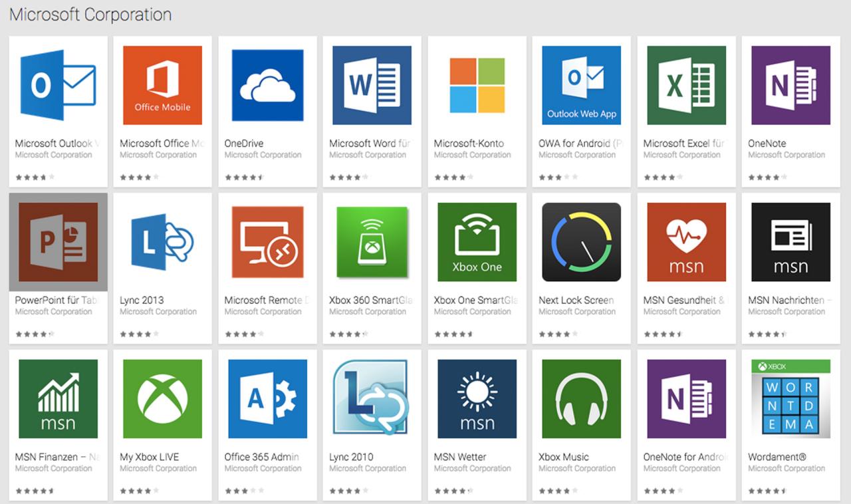Click the Microsoft-Konto title text
851x504 pixels.
(x=469, y=143)
